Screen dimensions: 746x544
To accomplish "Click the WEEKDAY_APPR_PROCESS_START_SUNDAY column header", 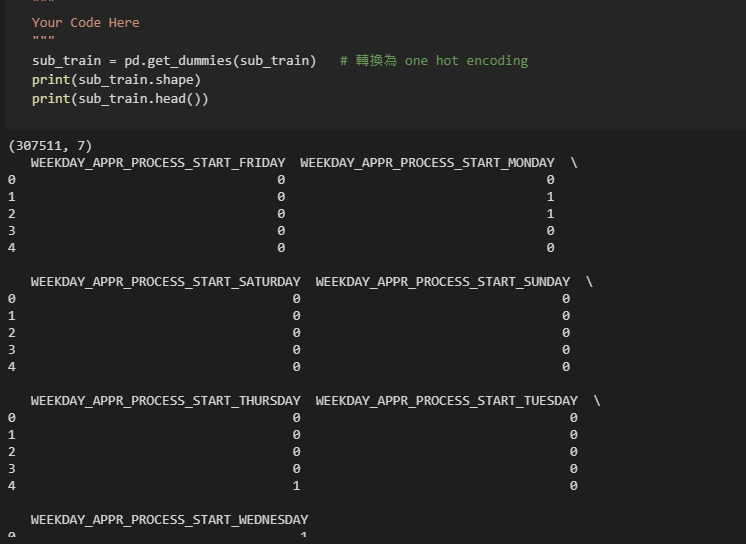I will coord(443,281).
